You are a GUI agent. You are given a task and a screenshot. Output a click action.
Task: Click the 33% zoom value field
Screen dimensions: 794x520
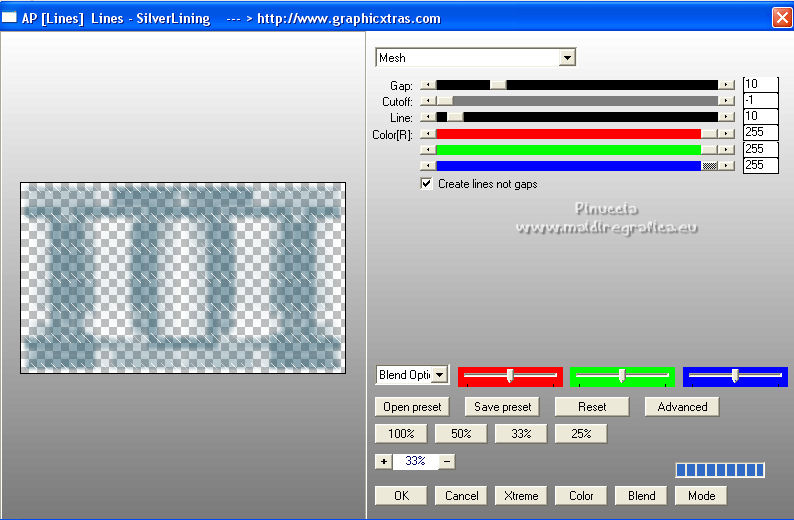pyautogui.click(x=415, y=461)
